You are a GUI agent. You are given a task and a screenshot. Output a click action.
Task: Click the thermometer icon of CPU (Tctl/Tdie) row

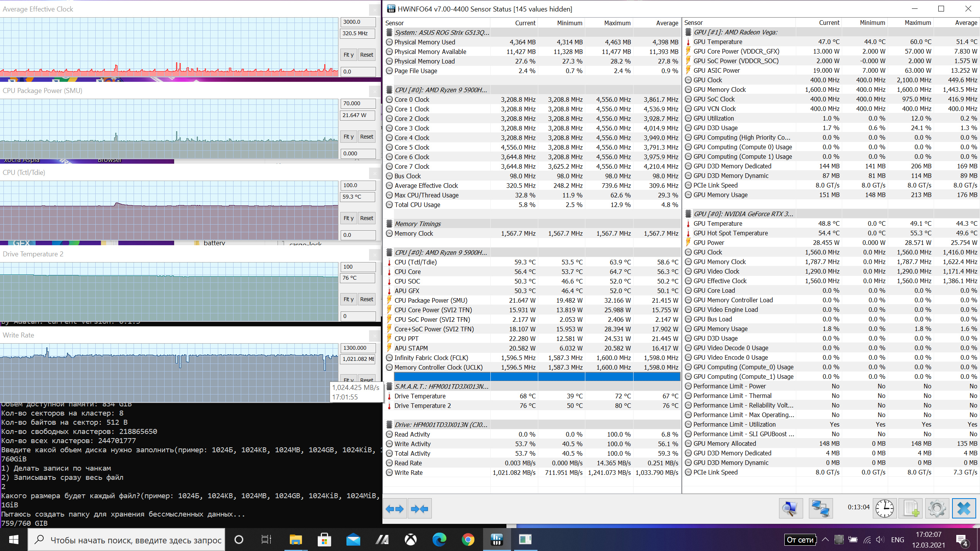389,262
